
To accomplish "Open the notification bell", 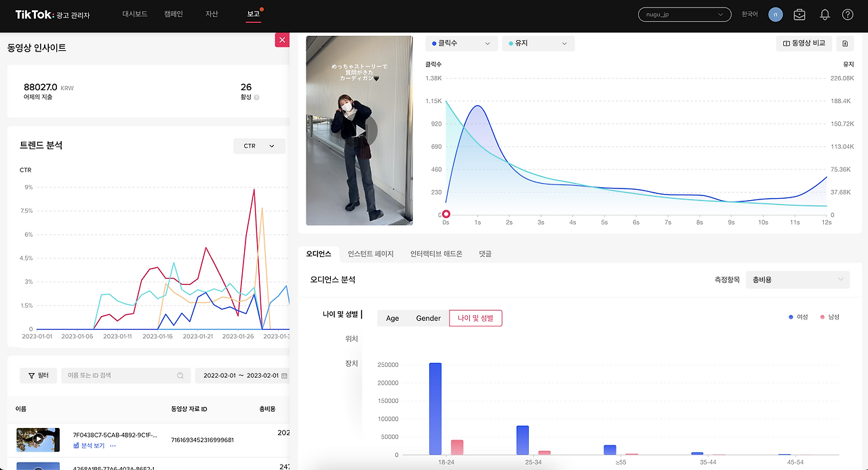I will coord(823,14).
